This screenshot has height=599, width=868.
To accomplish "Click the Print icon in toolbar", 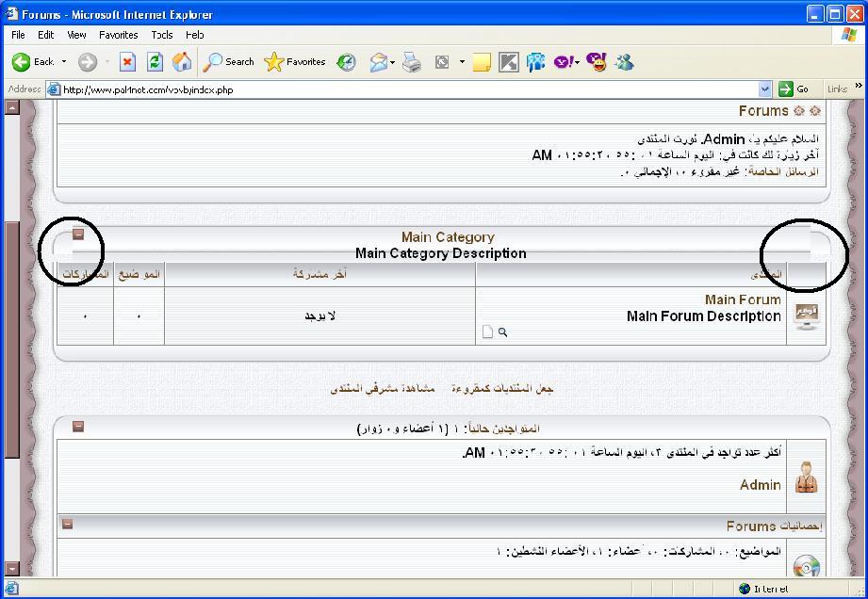I will 412,62.
